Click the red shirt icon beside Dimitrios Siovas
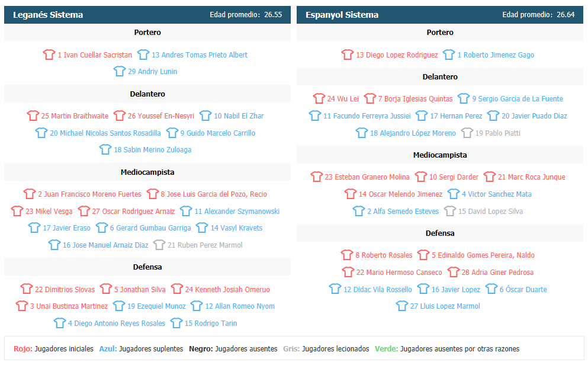Viewport: 588px width, 365px height. [x=27, y=289]
